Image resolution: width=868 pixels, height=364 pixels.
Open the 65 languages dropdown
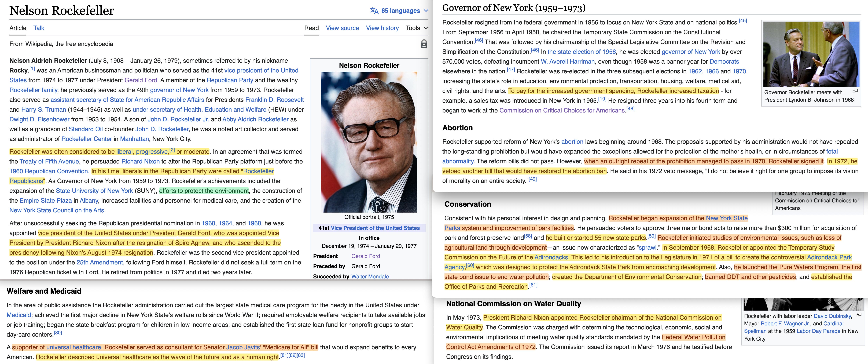click(x=399, y=10)
